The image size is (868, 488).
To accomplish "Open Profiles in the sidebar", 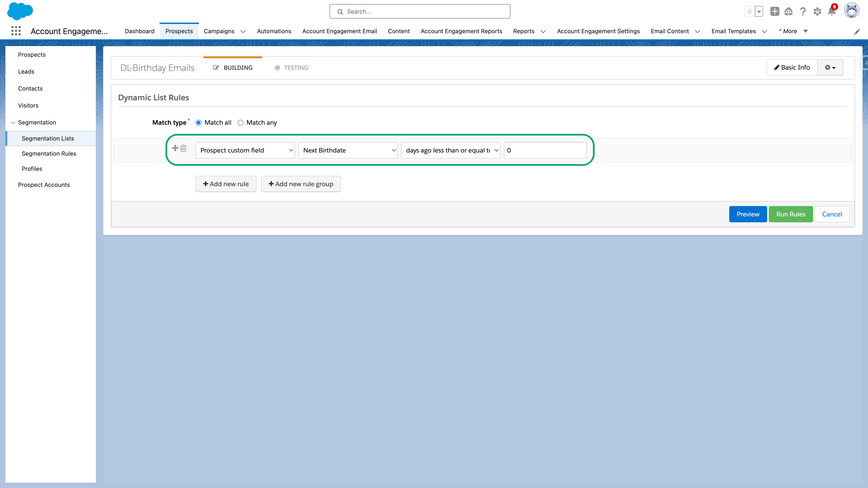I will point(32,169).
